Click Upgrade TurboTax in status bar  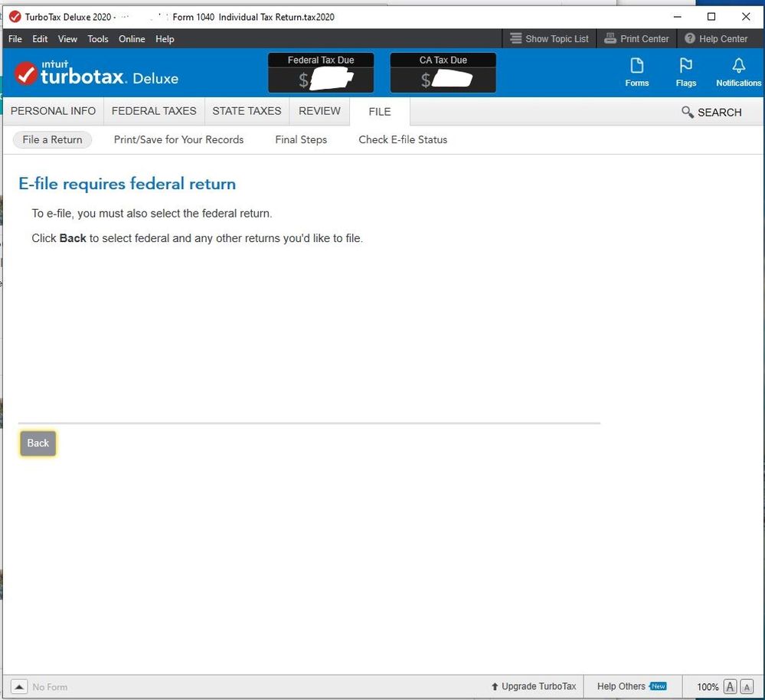(x=533, y=686)
